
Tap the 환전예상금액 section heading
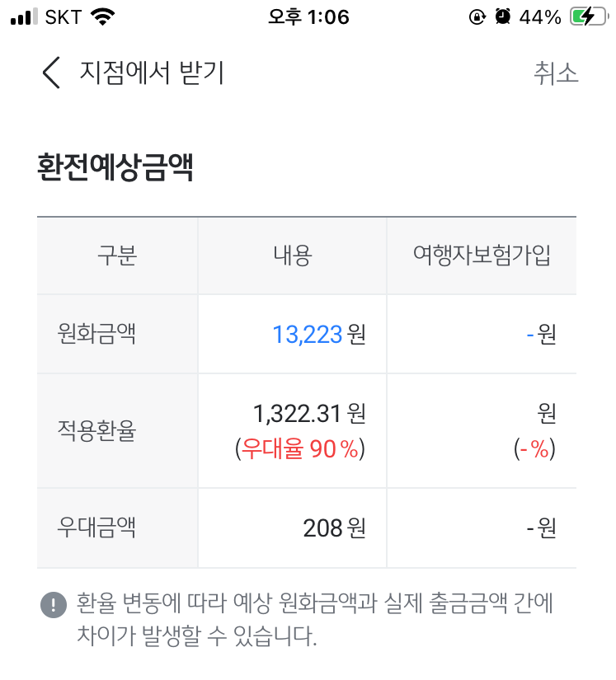pyautogui.click(x=115, y=167)
